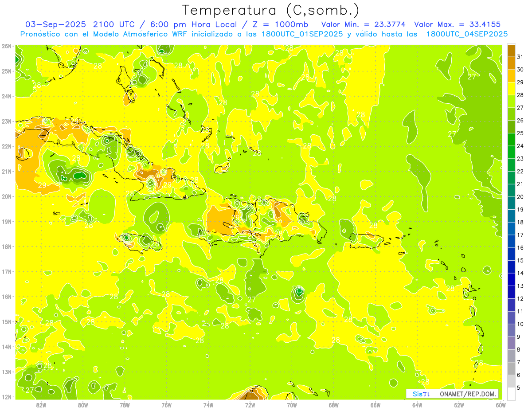This screenshot has width=532, height=411.
Task: Click the 16N latitude axis label
Action: (x=6, y=297)
